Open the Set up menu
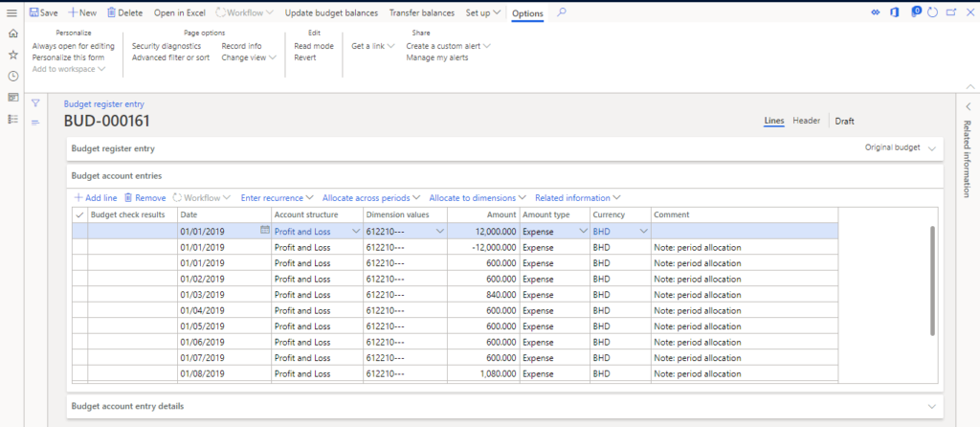The width and height of the screenshot is (980, 427). pos(482,12)
